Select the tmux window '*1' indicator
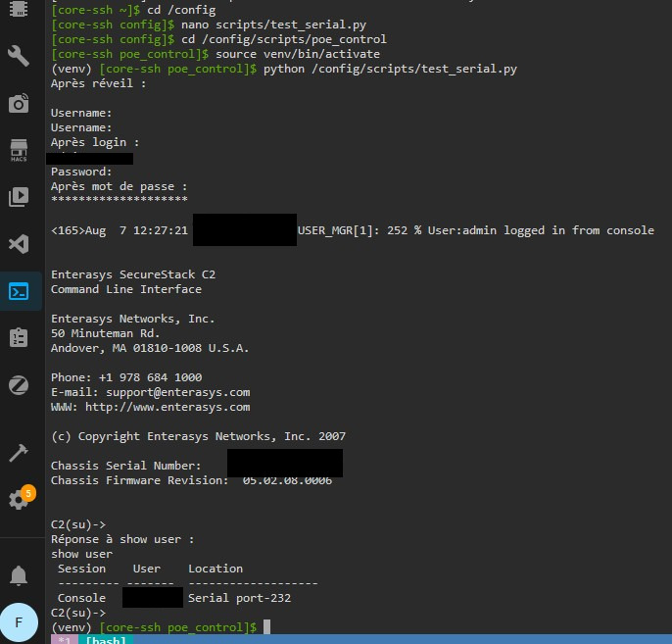Image resolution: width=672 pixels, height=644 pixels. pyautogui.click(x=65, y=640)
